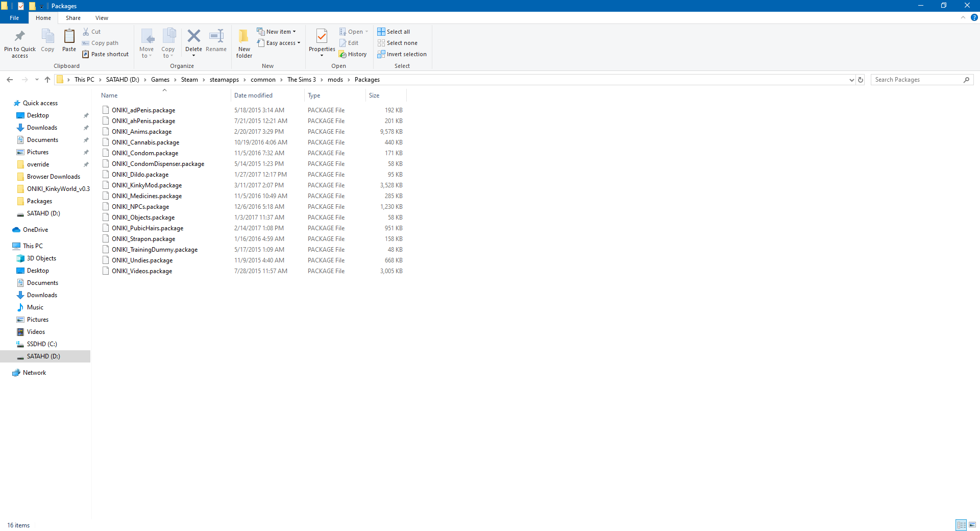Screen dimensions: 980x531
Task: Create a New folder
Action: (244, 43)
